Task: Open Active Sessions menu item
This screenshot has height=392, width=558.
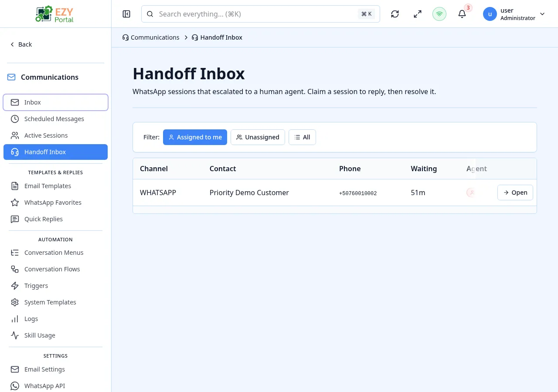Action: click(x=55, y=135)
